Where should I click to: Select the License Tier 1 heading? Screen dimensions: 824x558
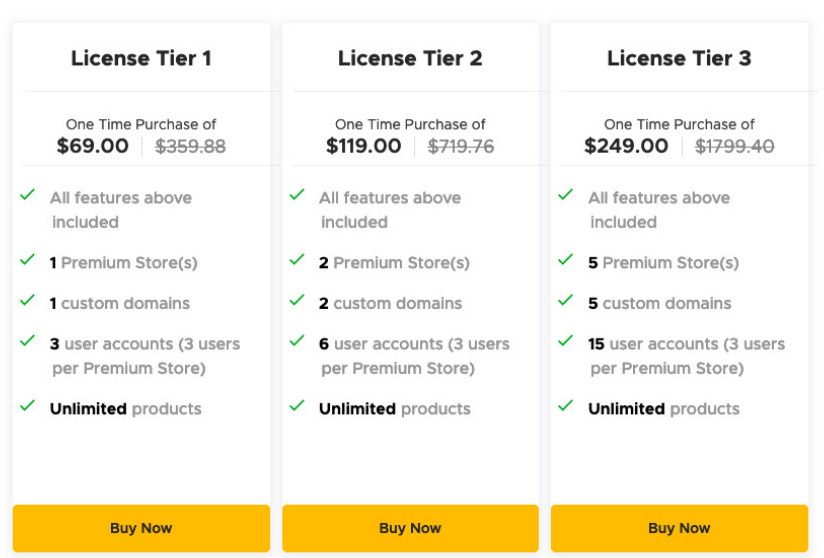[141, 58]
